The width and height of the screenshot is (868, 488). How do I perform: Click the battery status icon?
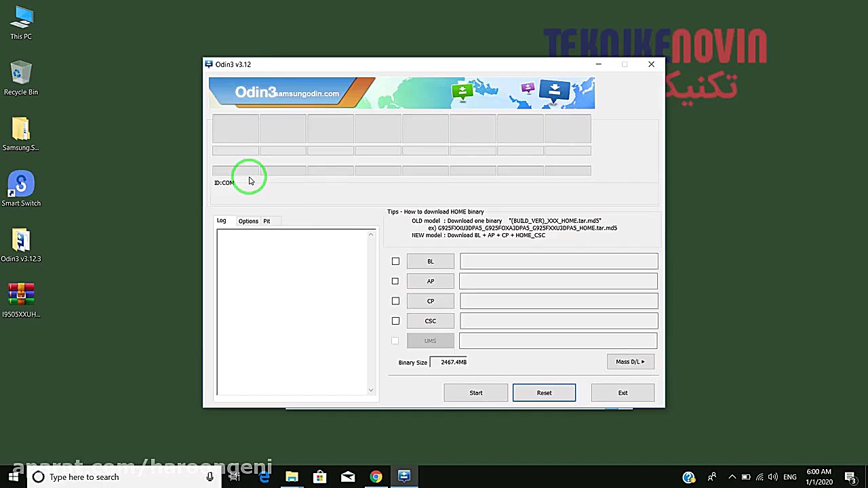click(746, 477)
